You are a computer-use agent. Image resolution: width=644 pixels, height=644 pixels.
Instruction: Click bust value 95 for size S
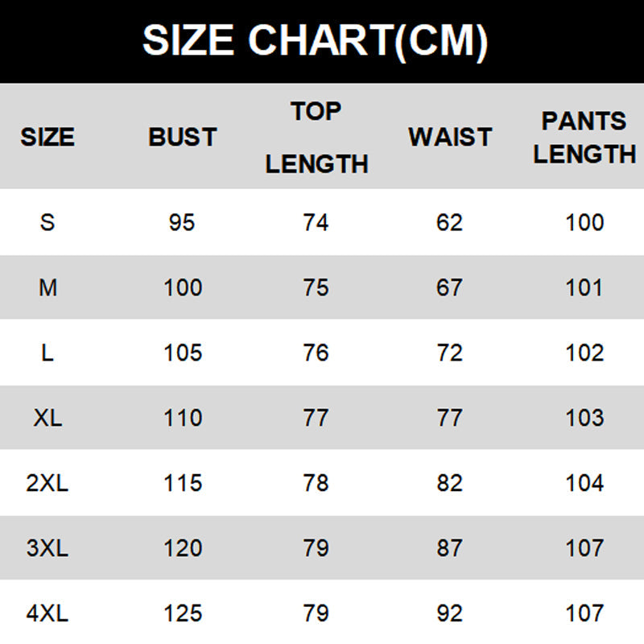tap(183, 222)
